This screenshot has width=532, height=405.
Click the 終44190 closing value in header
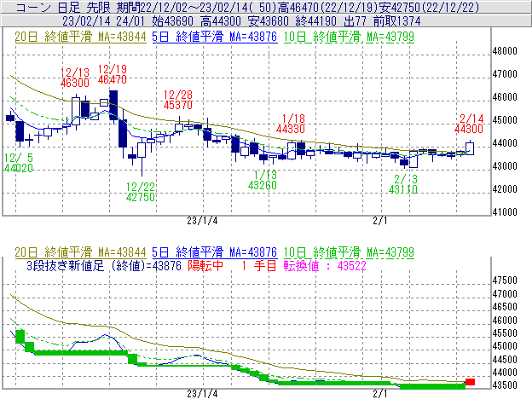pos(316,21)
